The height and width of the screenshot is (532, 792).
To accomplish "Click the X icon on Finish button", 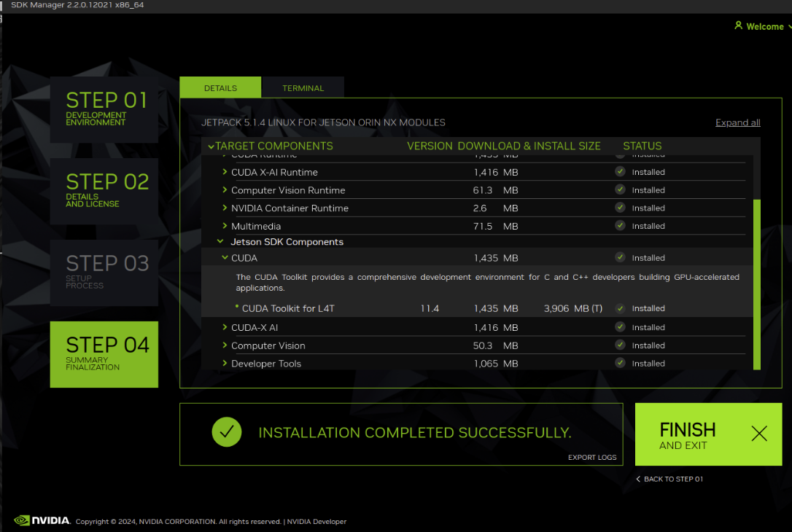I will click(758, 433).
